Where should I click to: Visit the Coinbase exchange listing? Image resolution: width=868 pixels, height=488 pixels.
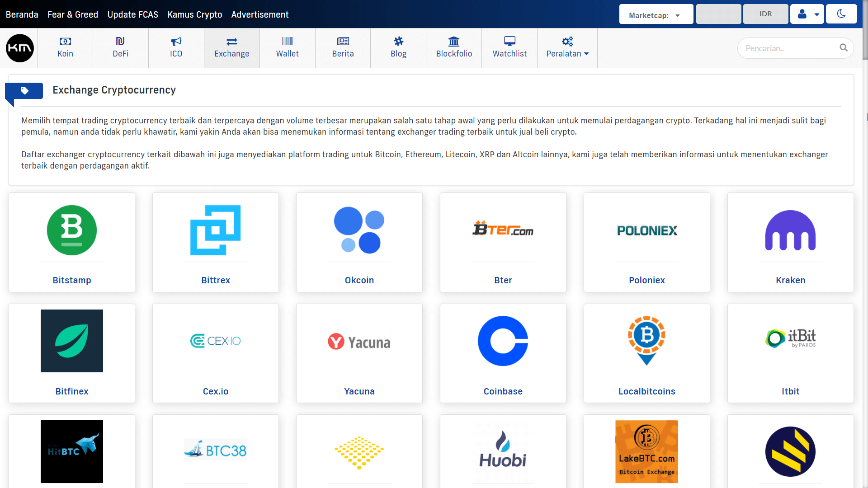pyautogui.click(x=503, y=353)
